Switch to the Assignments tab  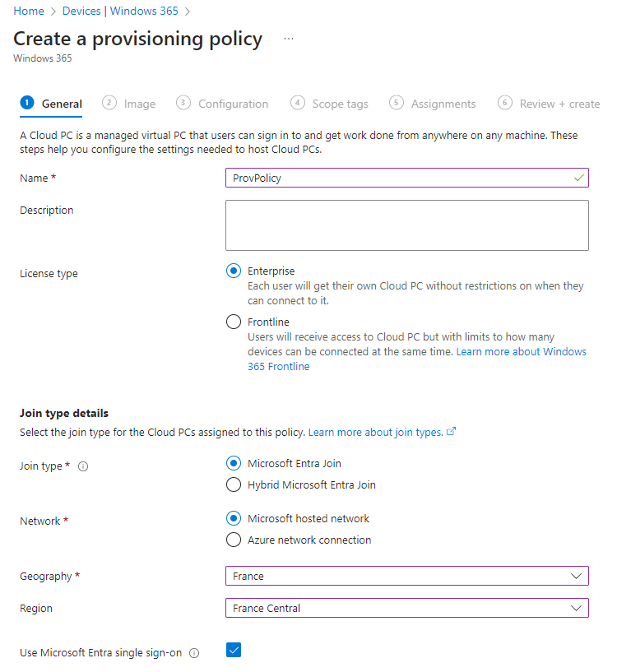[x=443, y=104]
